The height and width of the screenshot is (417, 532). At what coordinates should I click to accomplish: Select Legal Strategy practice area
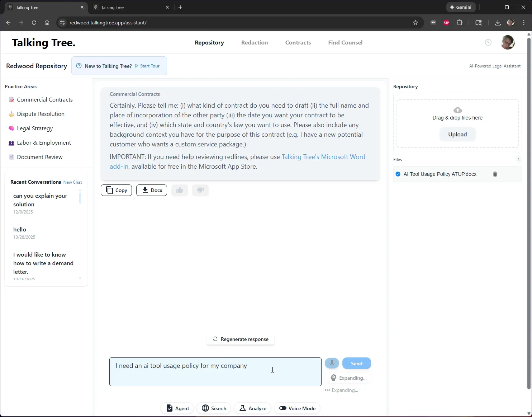tap(35, 128)
